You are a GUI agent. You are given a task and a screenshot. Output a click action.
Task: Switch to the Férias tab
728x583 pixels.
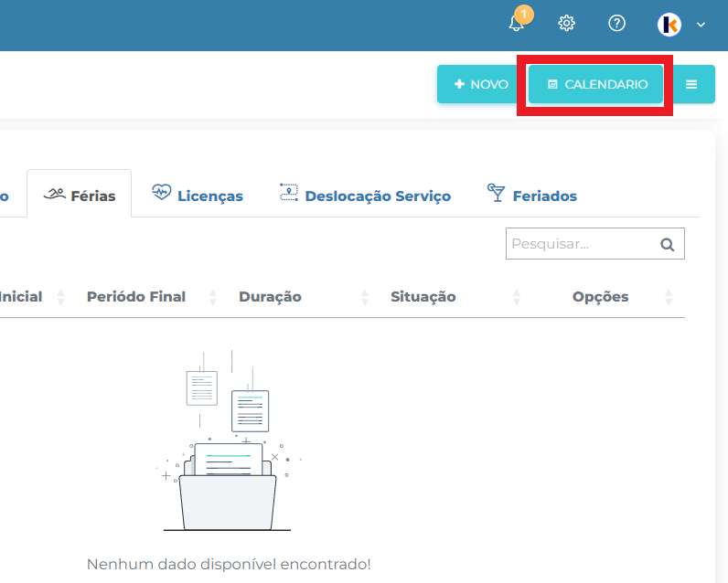tap(80, 195)
